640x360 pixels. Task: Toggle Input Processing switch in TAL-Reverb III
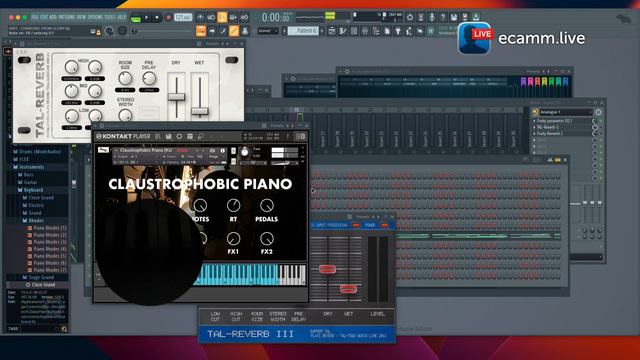tap(356, 225)
